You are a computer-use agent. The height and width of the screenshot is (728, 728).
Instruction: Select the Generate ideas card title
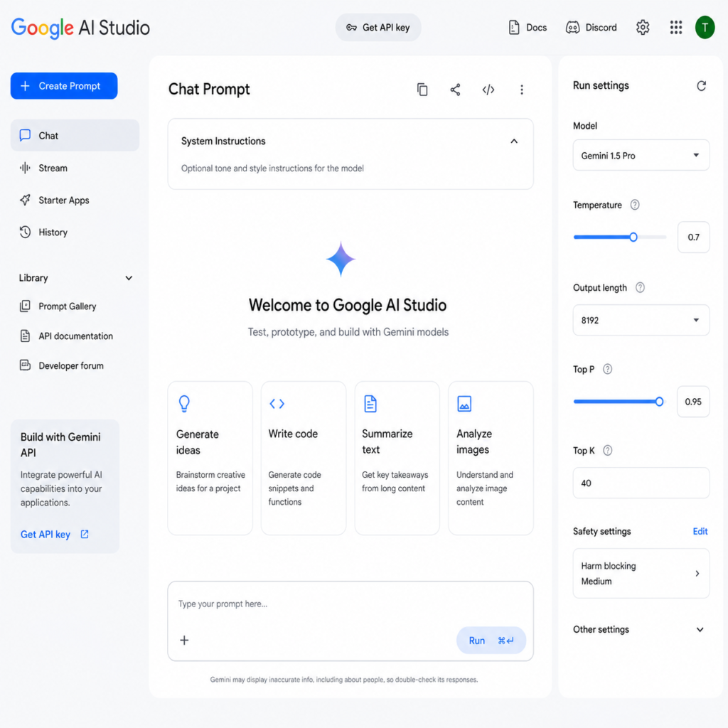pos(198,442)
